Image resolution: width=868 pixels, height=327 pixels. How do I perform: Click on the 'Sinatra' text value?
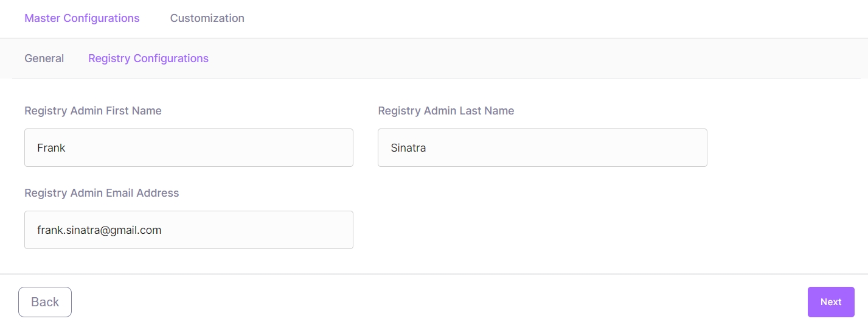(x=408, y=148)
